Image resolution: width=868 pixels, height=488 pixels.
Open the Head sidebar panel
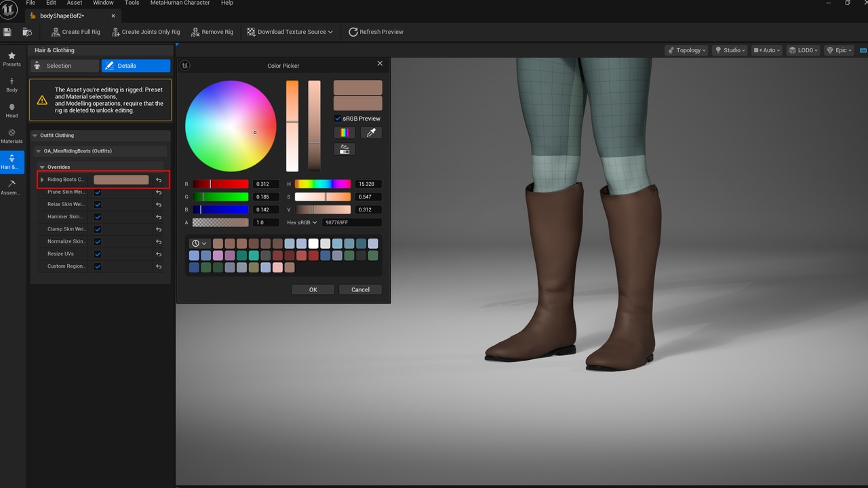[x=12, y=110]
